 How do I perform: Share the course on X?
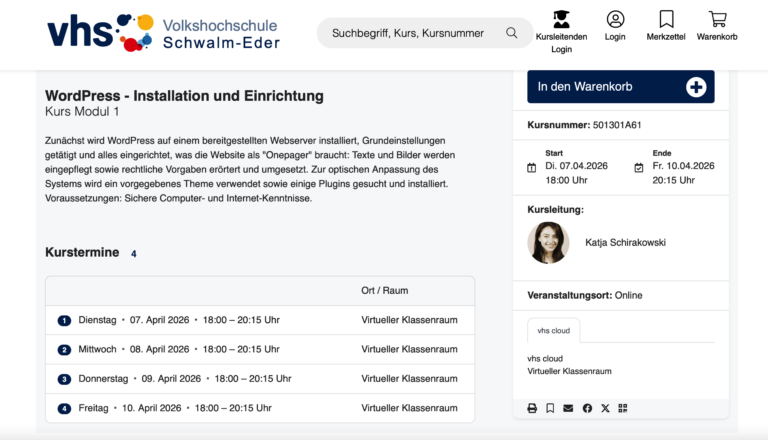pyautogui.click(x=605, y=408)
